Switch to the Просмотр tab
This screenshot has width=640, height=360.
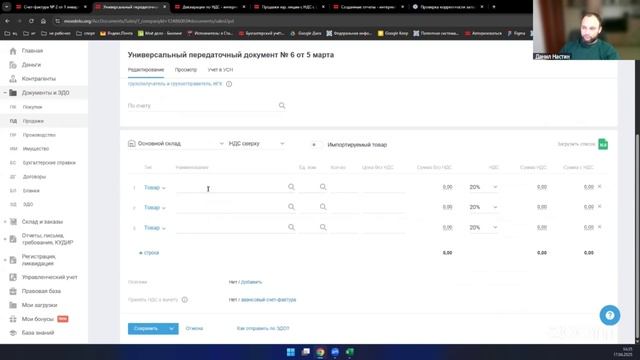pyautogui.click(x=186, y=70)
